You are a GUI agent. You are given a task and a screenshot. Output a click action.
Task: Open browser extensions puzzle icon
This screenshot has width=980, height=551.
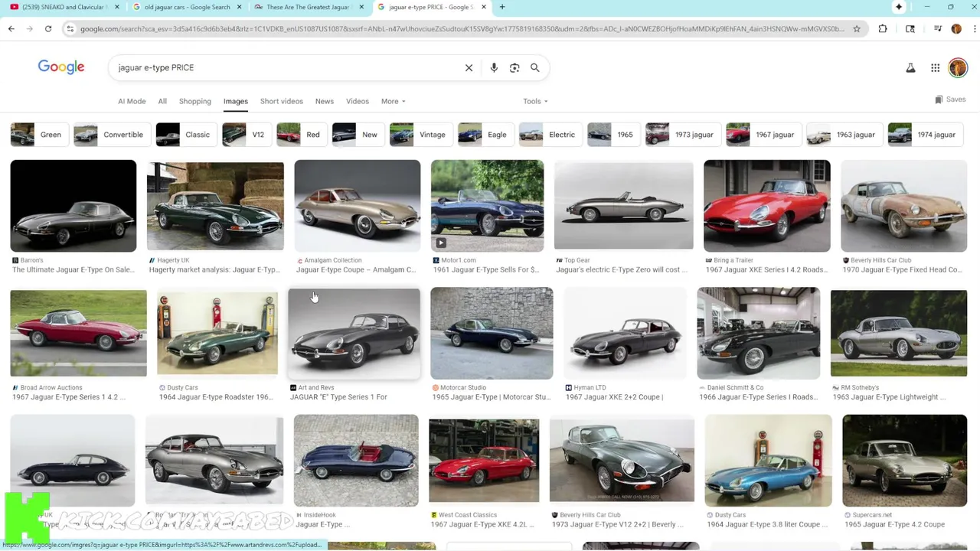(883, 29)
